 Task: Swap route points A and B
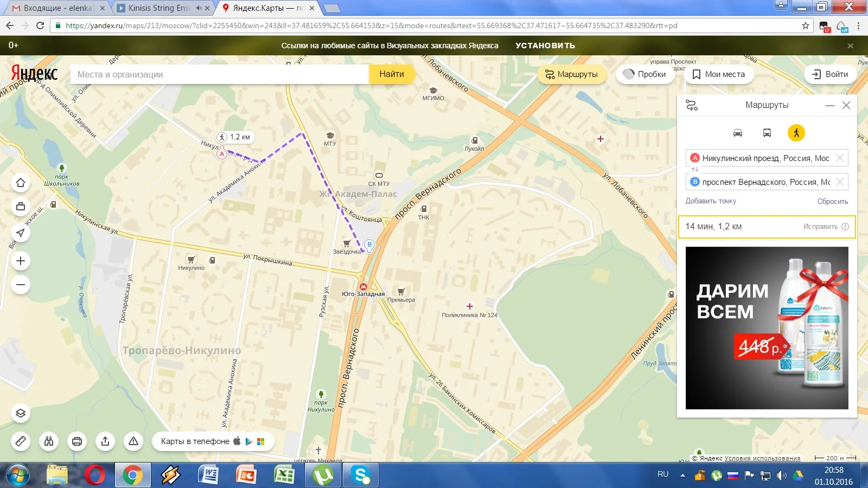tap(695, 170)
